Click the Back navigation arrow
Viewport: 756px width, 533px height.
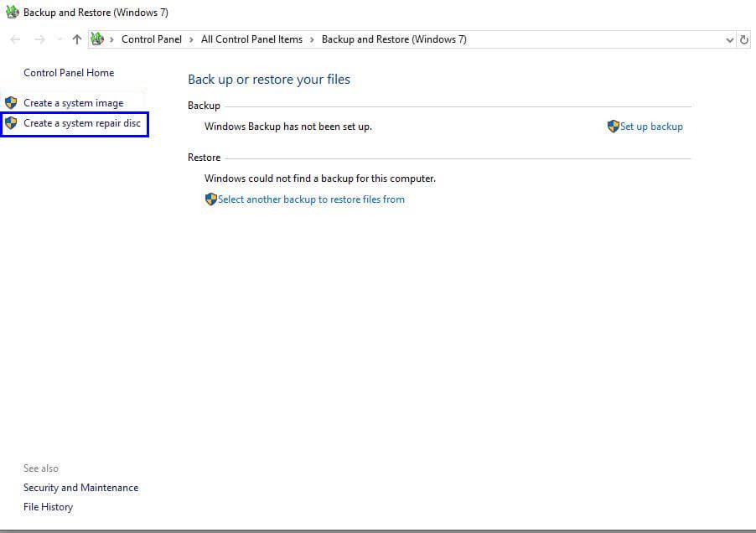[15, 39]
